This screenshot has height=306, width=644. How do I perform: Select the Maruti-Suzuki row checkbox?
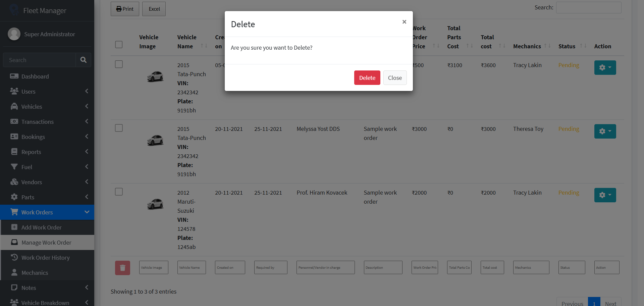click(x=119, y=192)
